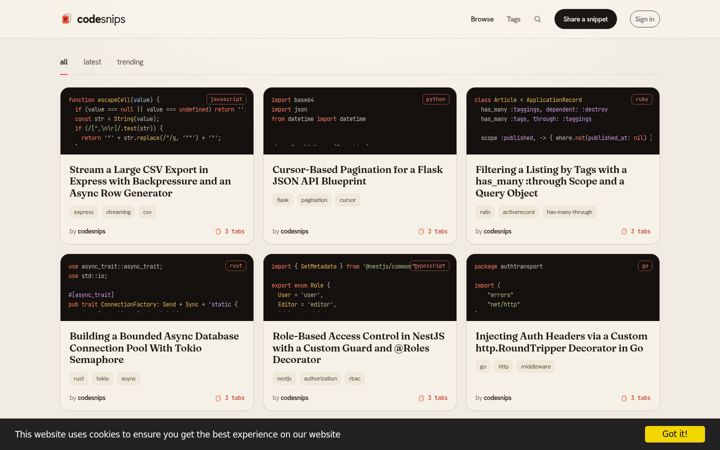Click the 'Sign in' button
720x450 pixels.
[x=645, y=19]
